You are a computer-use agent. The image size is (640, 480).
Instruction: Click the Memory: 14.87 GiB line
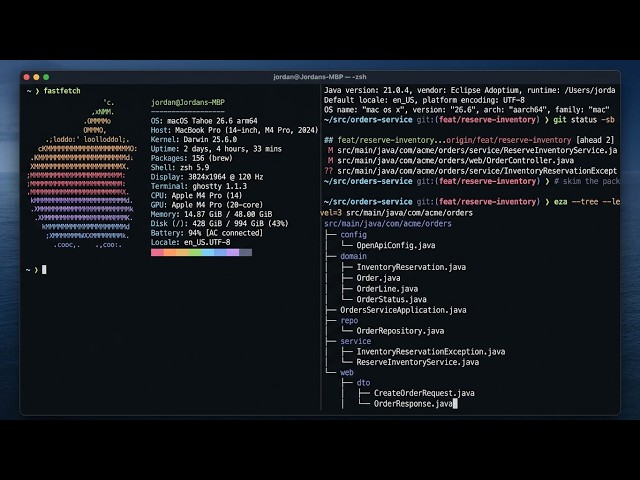pos(211,214)
